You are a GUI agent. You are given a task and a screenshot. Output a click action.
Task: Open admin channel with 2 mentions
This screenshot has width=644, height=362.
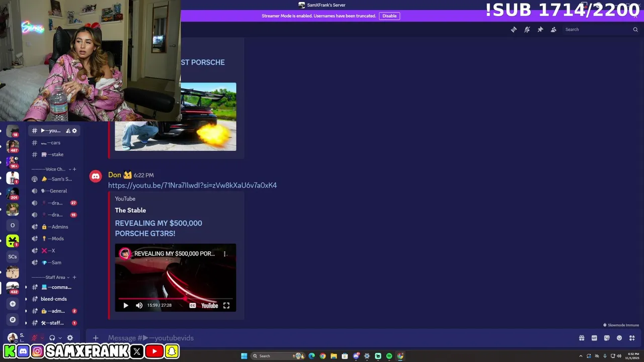click(x=54, y=311)
